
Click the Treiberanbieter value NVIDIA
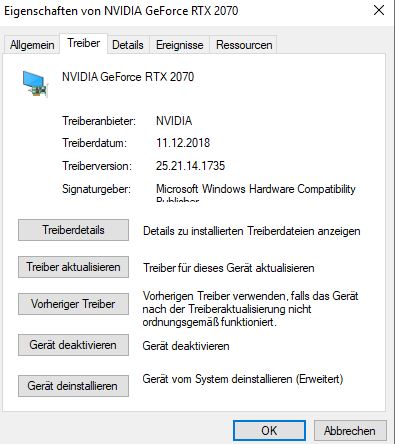174,121
